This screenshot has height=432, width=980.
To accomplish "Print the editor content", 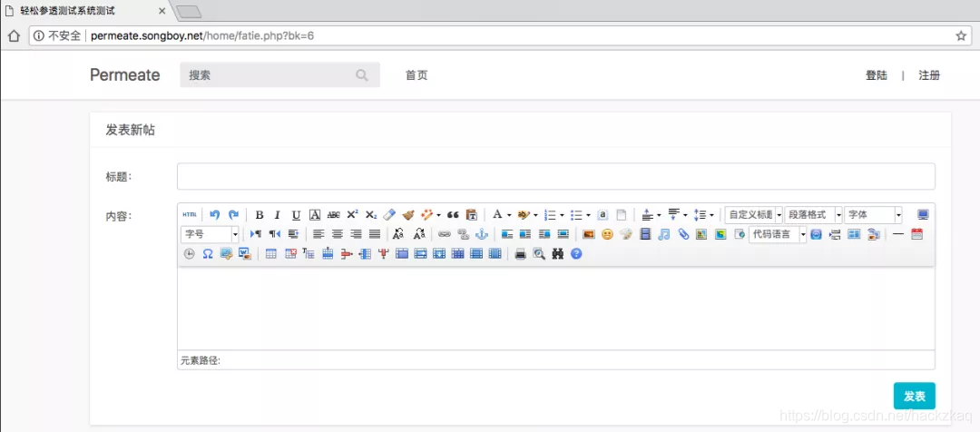I will 520,254.
